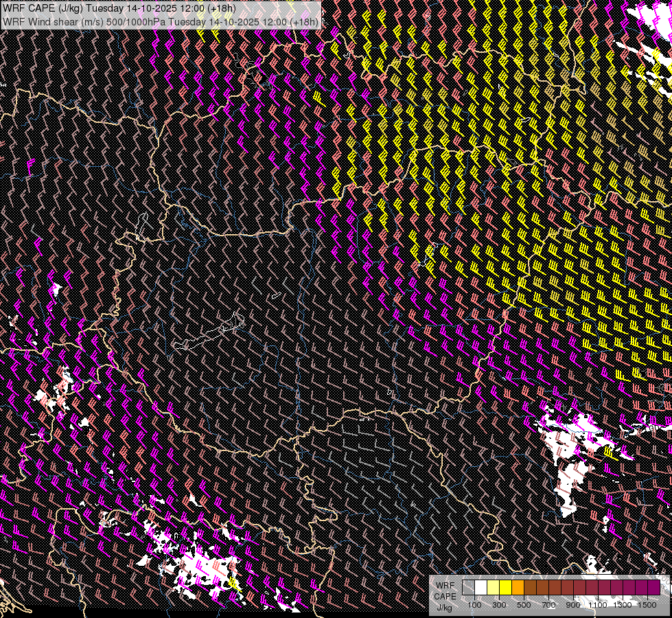This screenshot has height=618, width=672.
Task: Click the bright yellow CAPE legend swatch
Action: tap(505, 588)
